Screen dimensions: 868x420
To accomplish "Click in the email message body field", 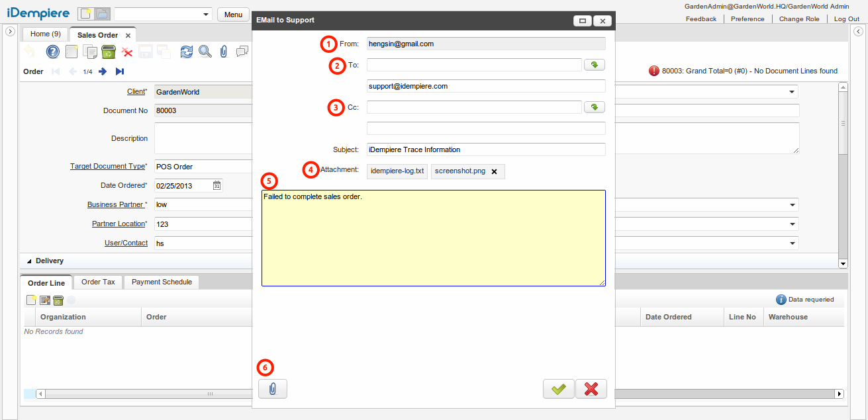I will [x=433, y=238].
